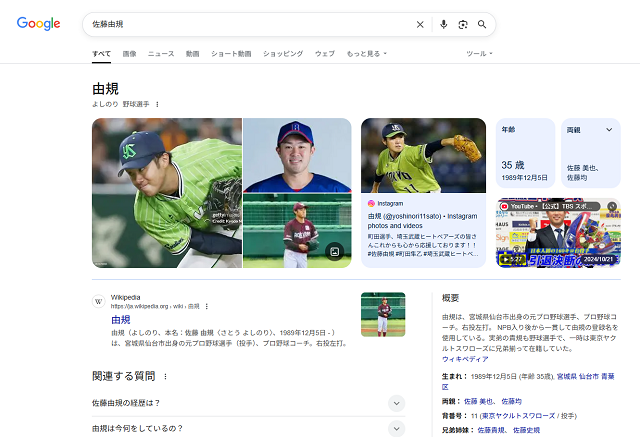Start voice search with microphone icon

444,24
